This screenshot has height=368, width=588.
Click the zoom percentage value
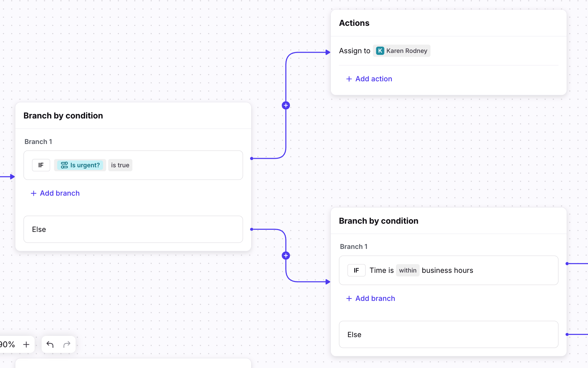8,344
